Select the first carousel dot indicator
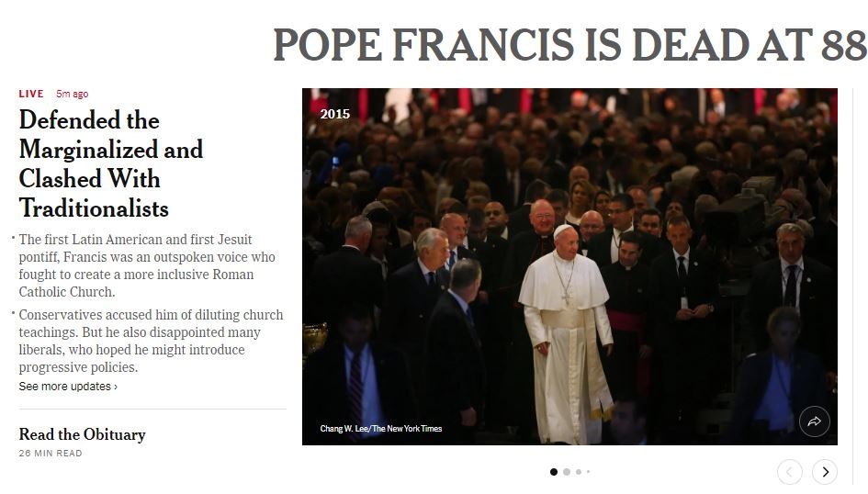This screenshot has width=868, height=494. coord(554,472)
